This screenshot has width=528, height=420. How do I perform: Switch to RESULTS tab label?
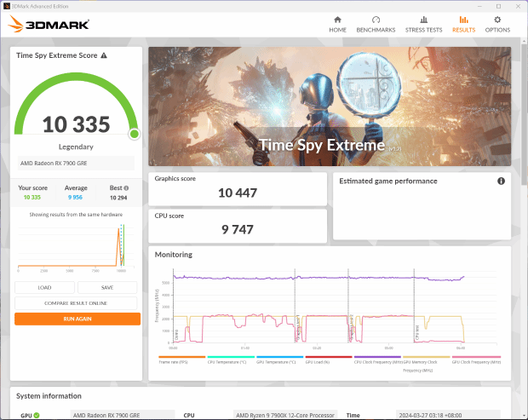coord(463,30)
